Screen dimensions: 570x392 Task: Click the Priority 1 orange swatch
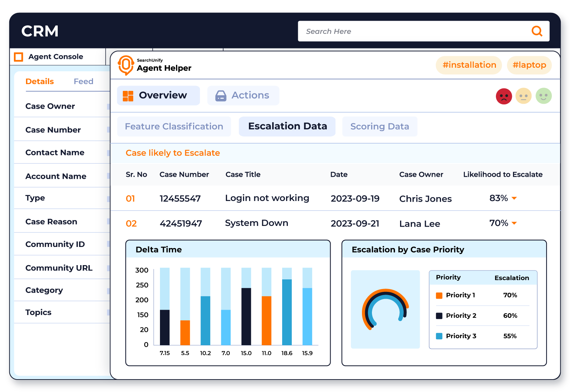[x=439, y=295]
